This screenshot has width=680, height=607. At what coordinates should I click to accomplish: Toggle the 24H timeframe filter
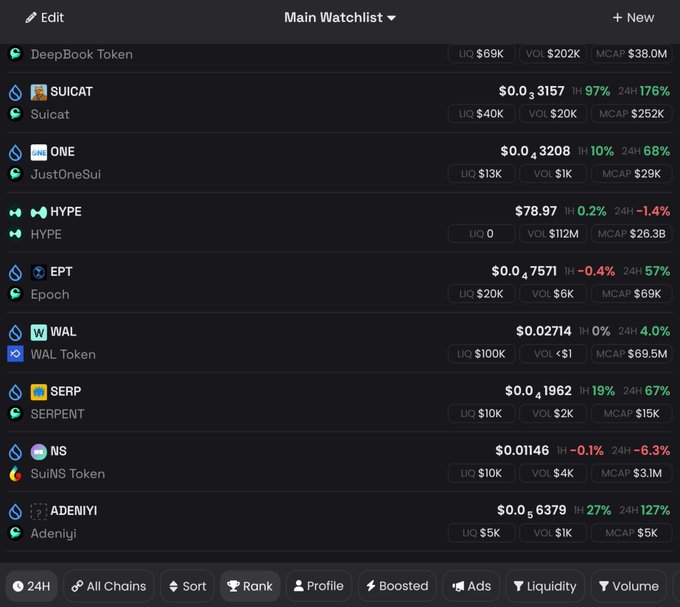(x=31, y=586)
